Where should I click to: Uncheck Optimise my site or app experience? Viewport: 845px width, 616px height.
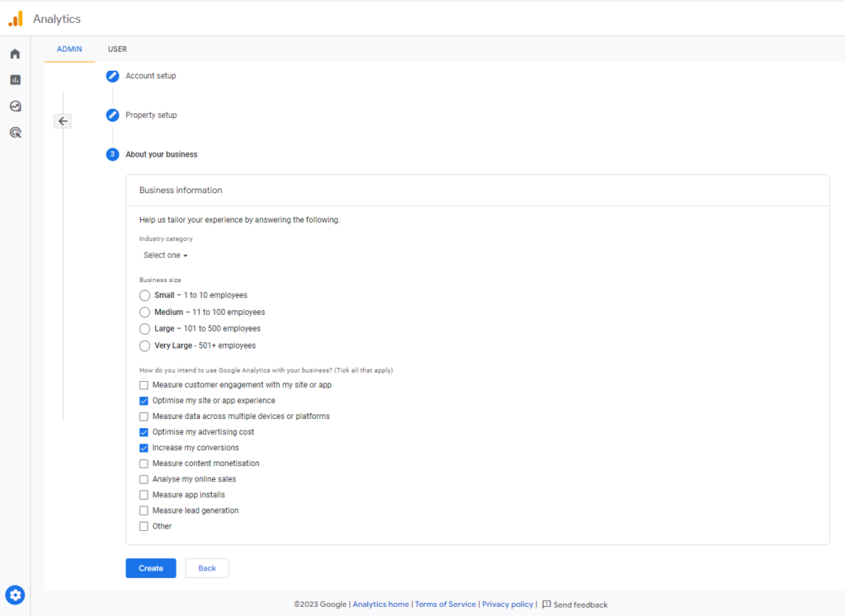[144, 400]
